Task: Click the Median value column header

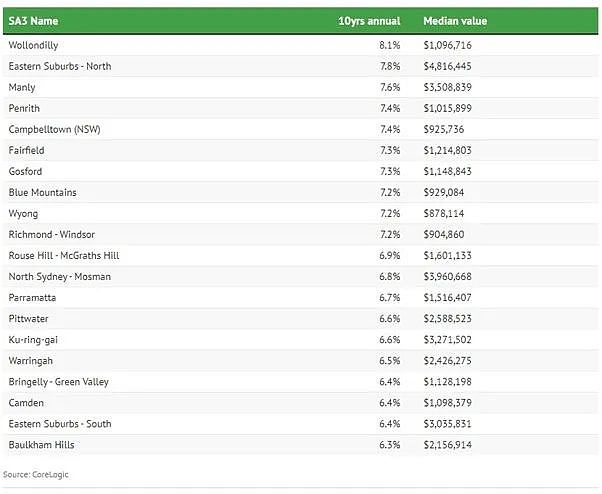Action: click(x=455, y=21)
